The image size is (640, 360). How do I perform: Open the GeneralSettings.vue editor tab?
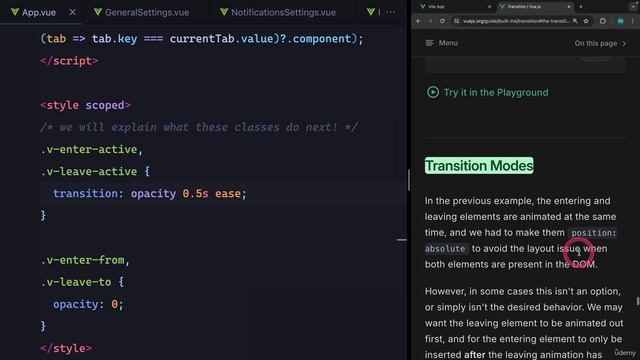141,12
